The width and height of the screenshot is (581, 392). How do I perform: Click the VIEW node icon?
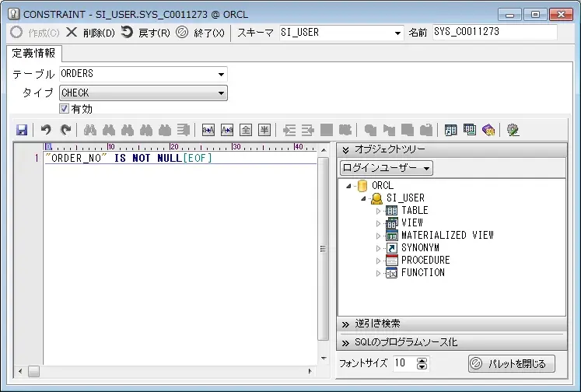coord(392,223)
